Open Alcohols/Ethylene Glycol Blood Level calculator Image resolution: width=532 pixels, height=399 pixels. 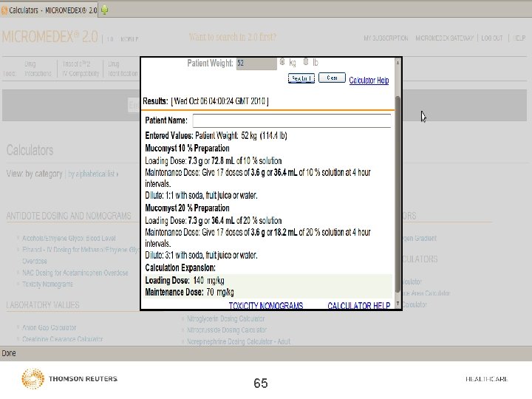69,238
